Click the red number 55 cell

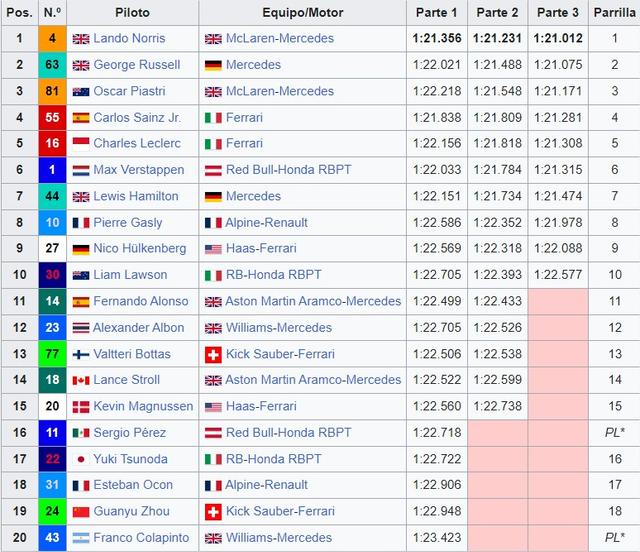coord(52,118)
